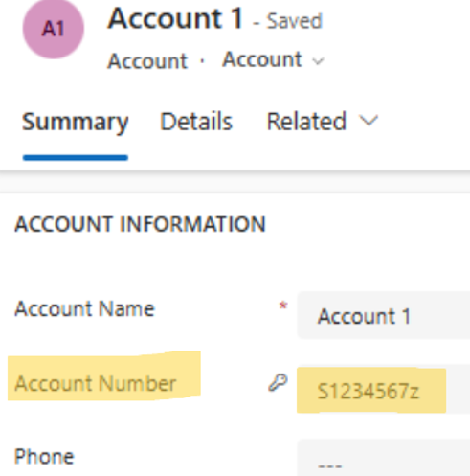Click the blue underline indicator beneath Summary
The image size is (470, 476).
pyautogui.click(x=76, y=157)
